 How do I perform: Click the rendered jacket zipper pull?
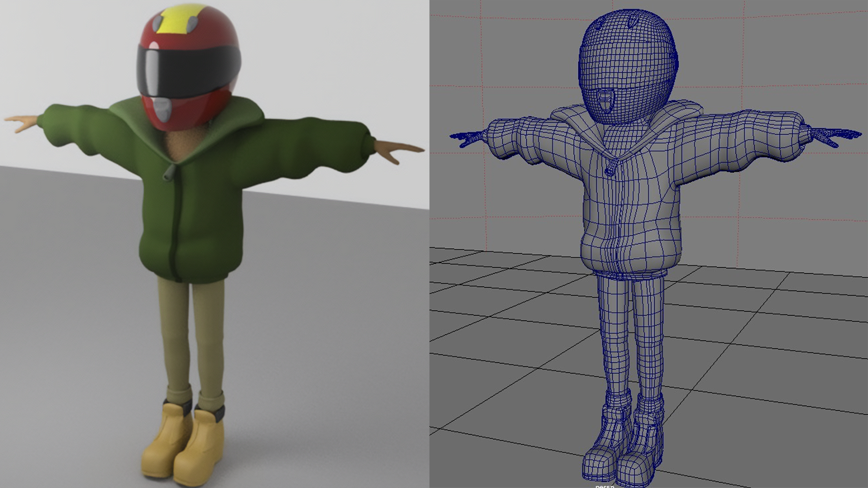(x=169, y=173)
